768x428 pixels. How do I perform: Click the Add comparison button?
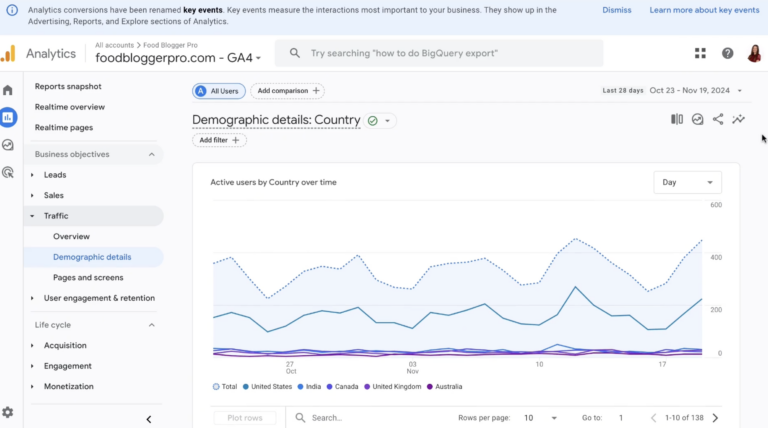288,91
